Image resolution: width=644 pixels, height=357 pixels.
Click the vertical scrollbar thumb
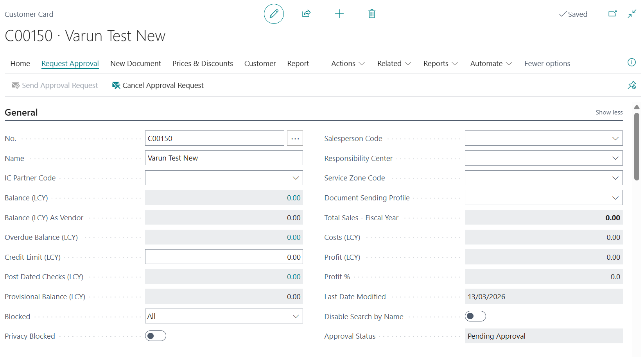pos(637,146)
